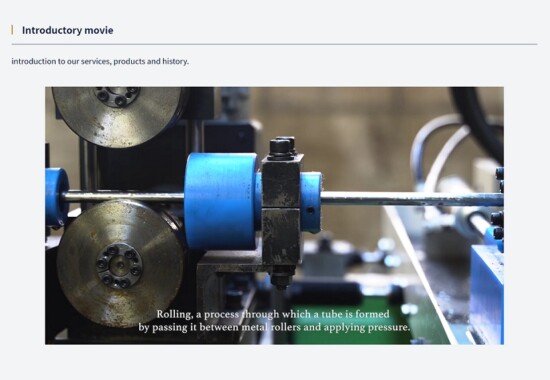The height and width of the screenshot is (380, 550).
Task: Click the horizontal divider line under heading
Action: (274, 44)
